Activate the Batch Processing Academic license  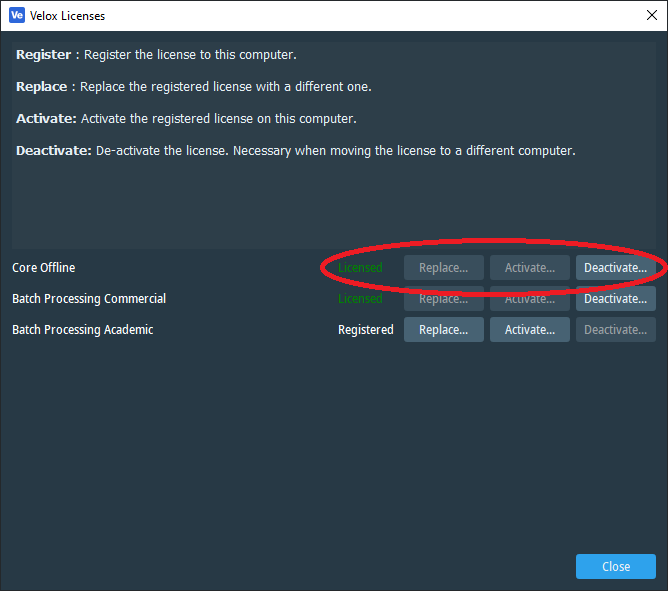coord(530,329)
